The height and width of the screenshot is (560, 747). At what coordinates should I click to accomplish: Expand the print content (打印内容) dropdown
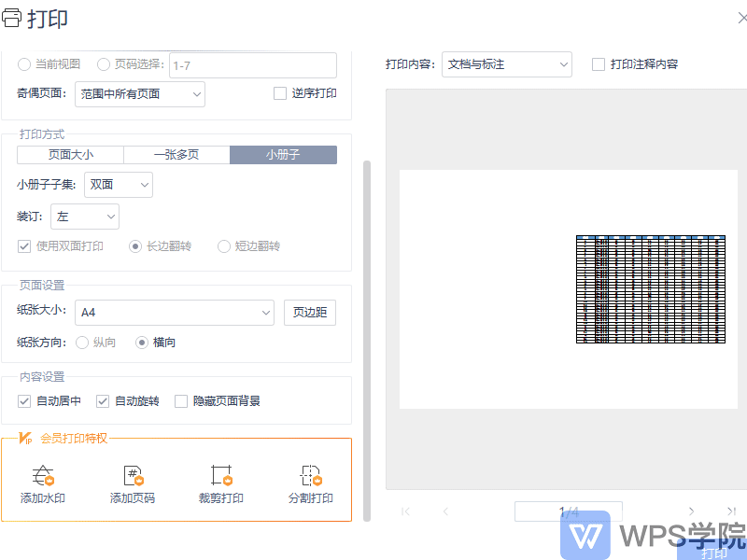(507, 64)
